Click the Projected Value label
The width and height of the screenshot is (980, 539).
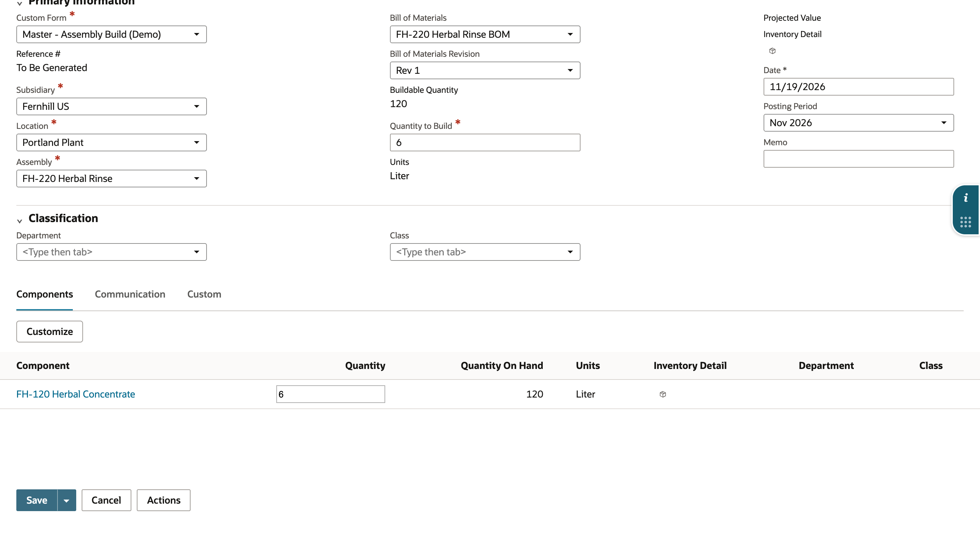(792, 18)
